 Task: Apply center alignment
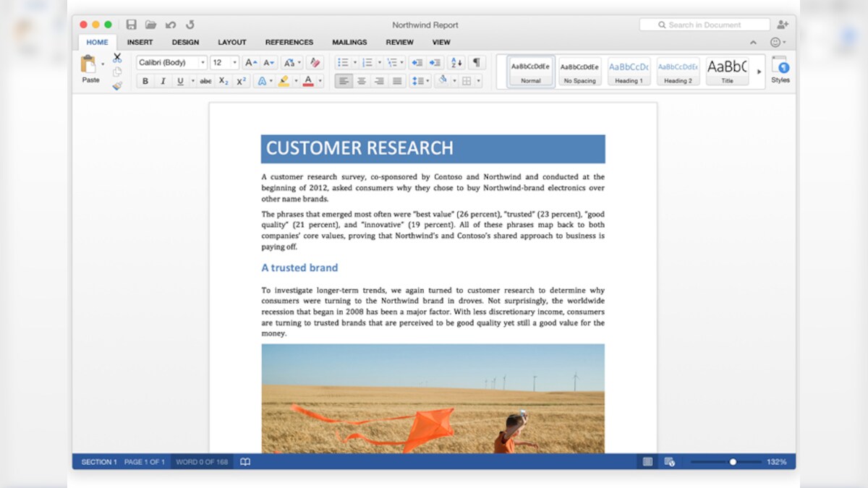[x=361, y=80]
